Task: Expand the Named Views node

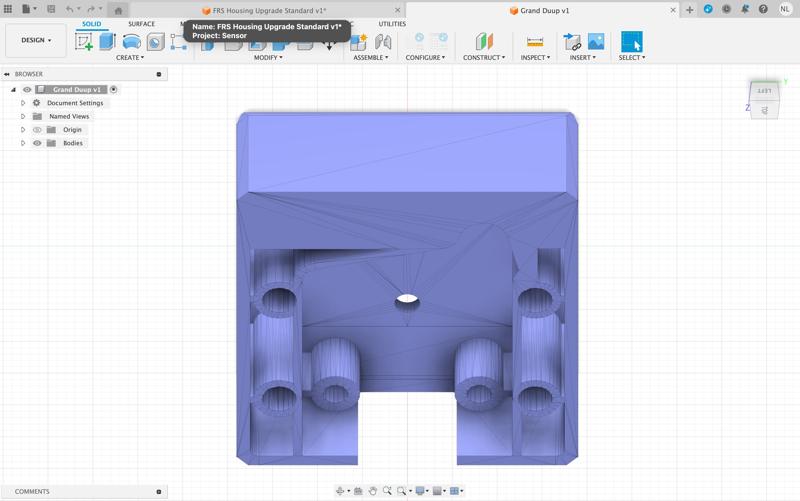Action: point(22,116)
